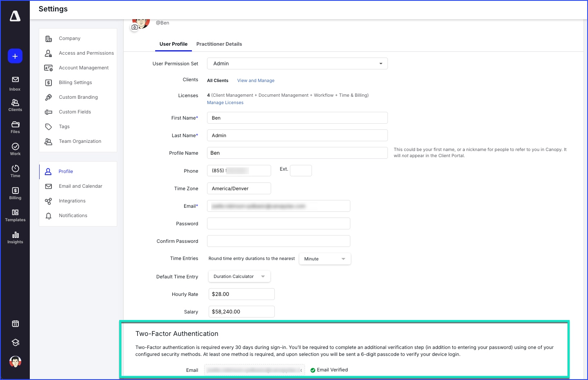The height and width of the screenshot is (380, 588).
Task: Open Clients in the left sidebar
Action: pyautogui.click(x=15, y=105)
